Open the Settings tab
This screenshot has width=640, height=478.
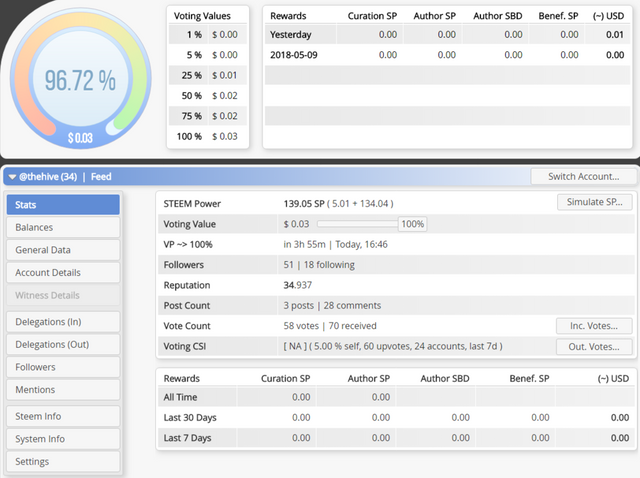coord(63,462)
